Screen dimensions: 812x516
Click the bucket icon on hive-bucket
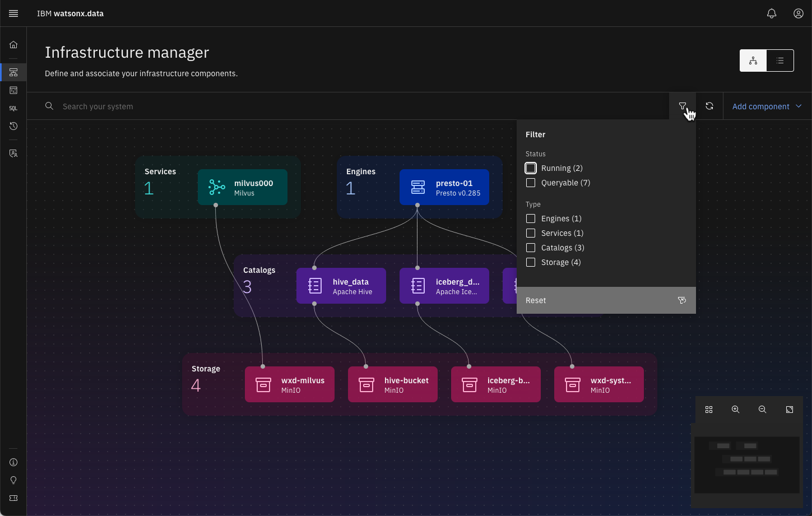pyautogui.click(x=366, y=384)
